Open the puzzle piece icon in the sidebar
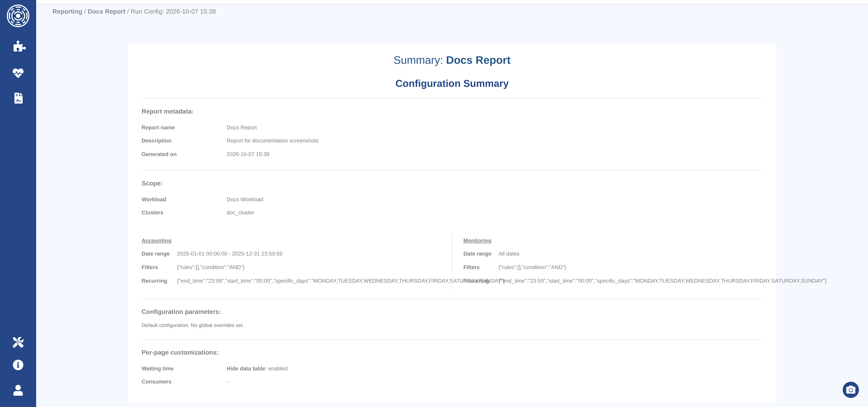Viewport: 868px width, 407px height. point(19,46)
